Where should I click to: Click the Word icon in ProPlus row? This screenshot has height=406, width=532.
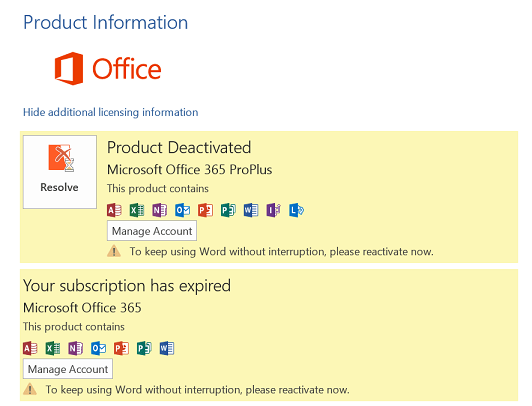click(x=251, y=210)
